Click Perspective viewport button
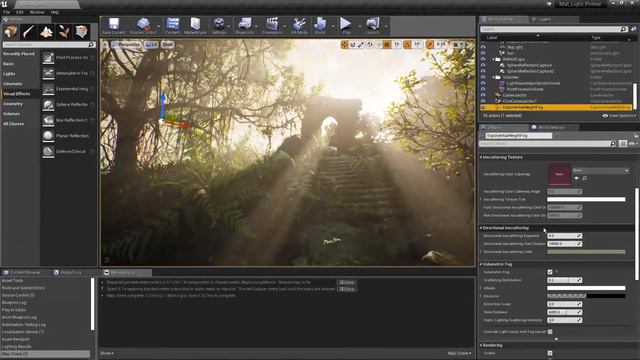Viewport: 640px width, 360px height. coord(126,44)
